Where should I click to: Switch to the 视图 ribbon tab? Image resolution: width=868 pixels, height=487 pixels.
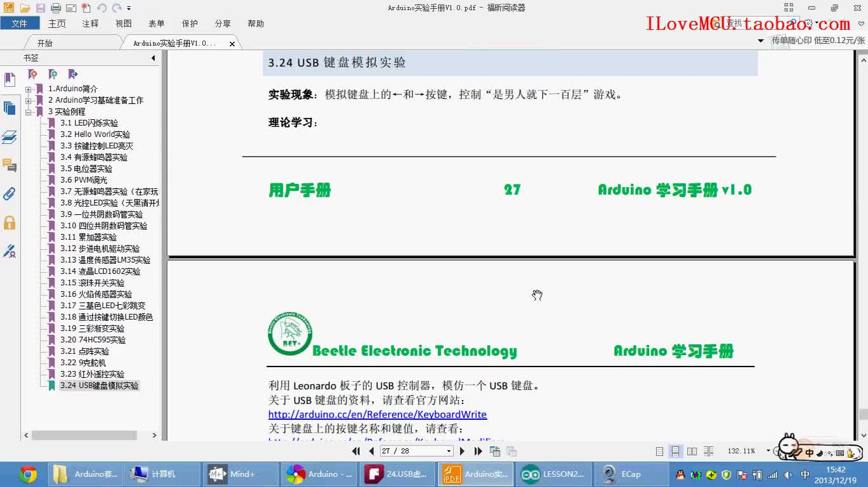click(124, 23)
